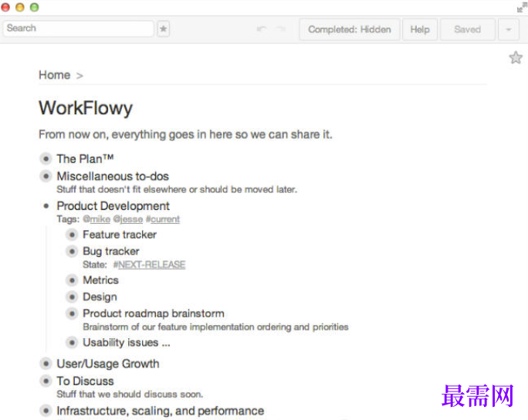528x420 pixels.
Task: Expand the To Discuss bullet
Action: pyautogui.click(x=46, y=381)
